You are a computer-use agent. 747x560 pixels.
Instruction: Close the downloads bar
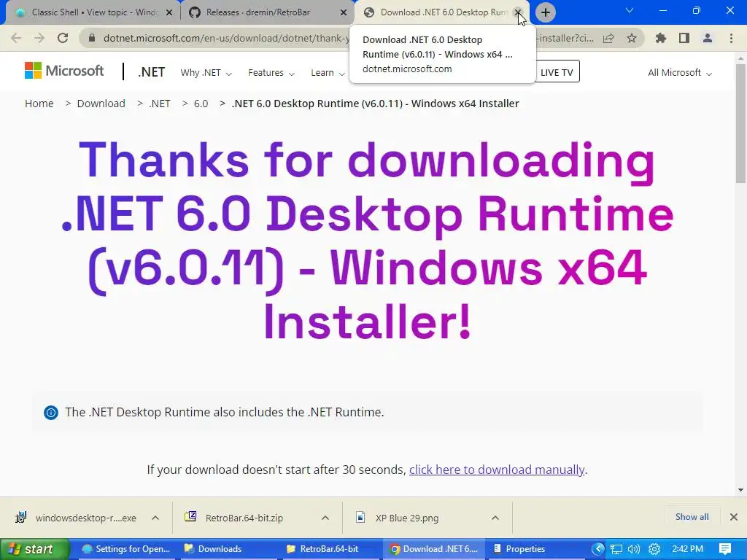tap(734, 517)
